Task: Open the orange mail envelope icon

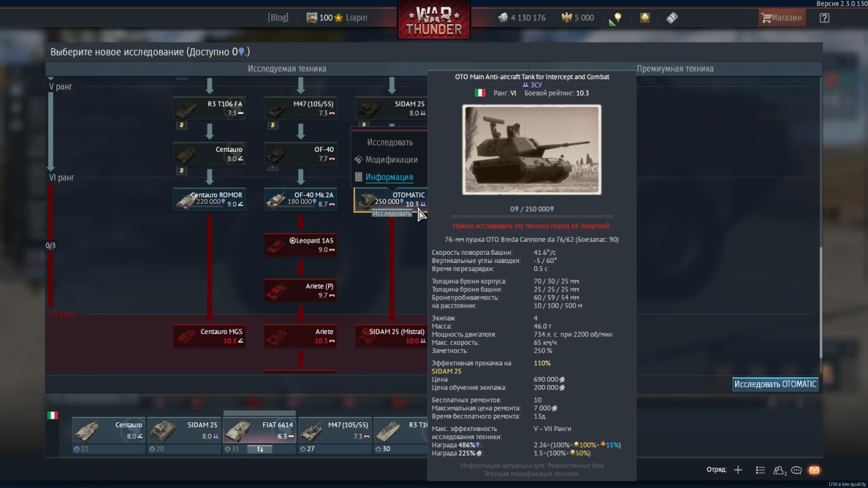Action: point(814,470)
